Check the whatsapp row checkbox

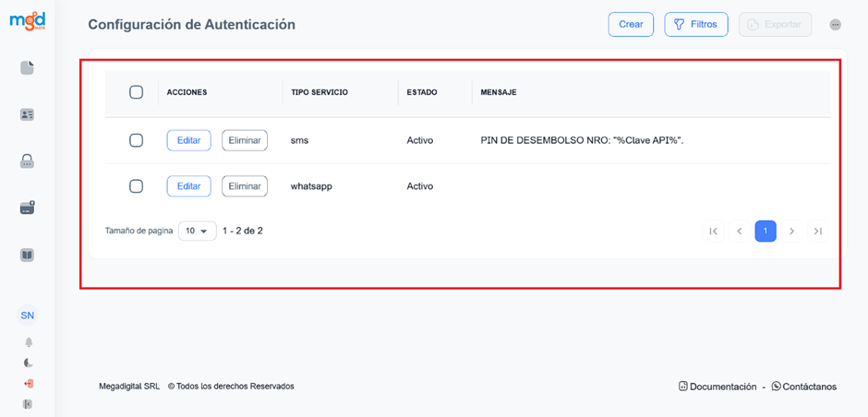[136, 185]
